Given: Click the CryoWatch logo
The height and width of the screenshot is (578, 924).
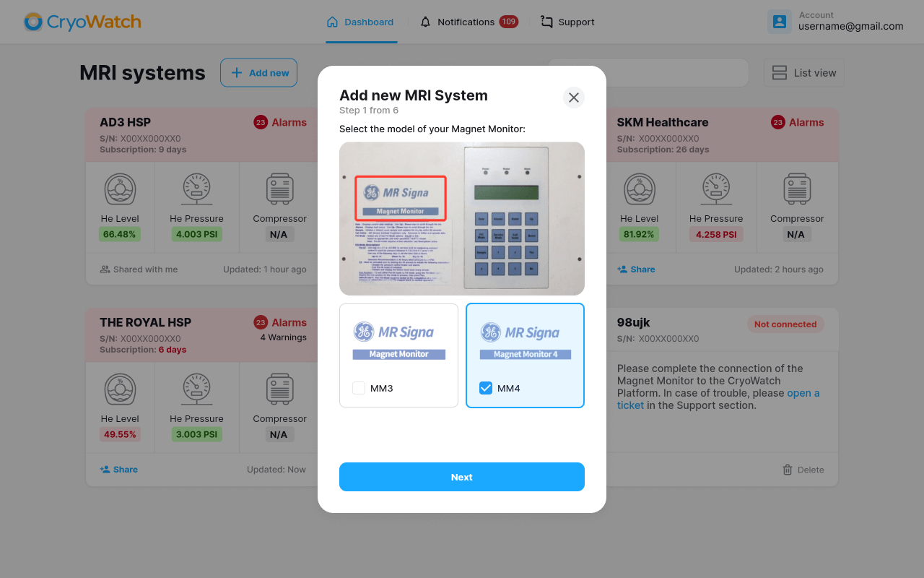Looking at the screenshot, I should pyautogui.click(x=82, y=22).
